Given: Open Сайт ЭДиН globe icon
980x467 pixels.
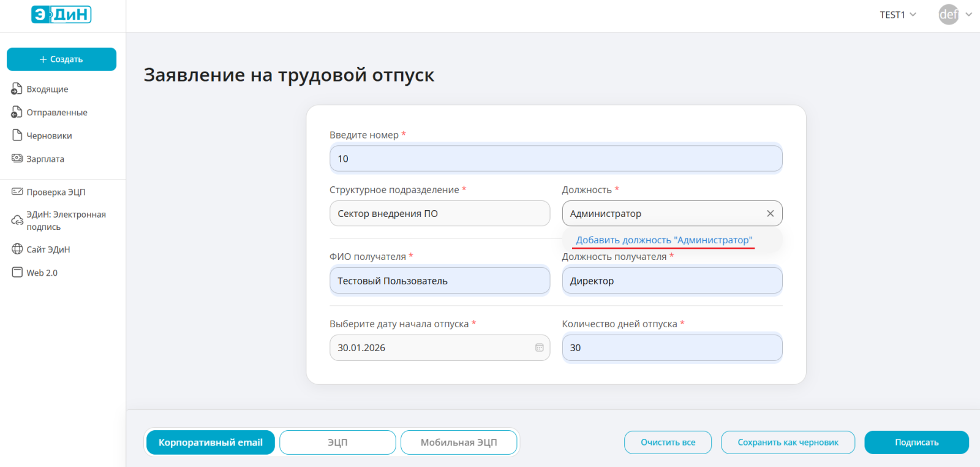Looking at the screenshot, I should point(17,249).
